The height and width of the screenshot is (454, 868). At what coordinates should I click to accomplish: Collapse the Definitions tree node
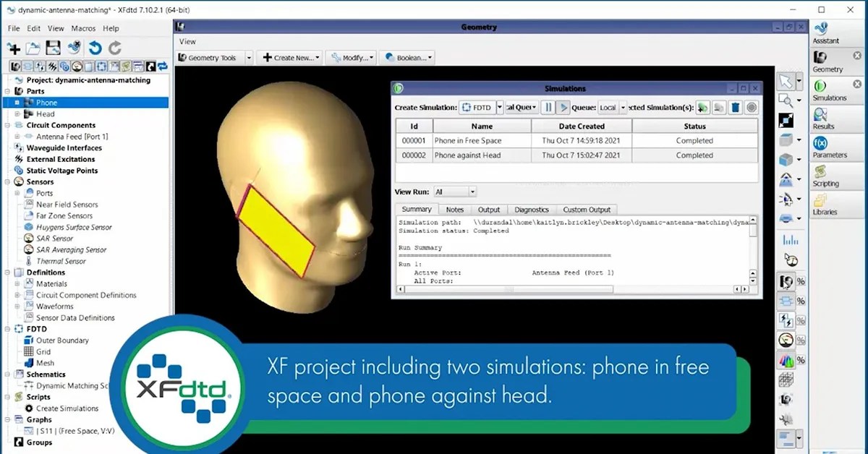pyautogui.click(x=8, y=273)
